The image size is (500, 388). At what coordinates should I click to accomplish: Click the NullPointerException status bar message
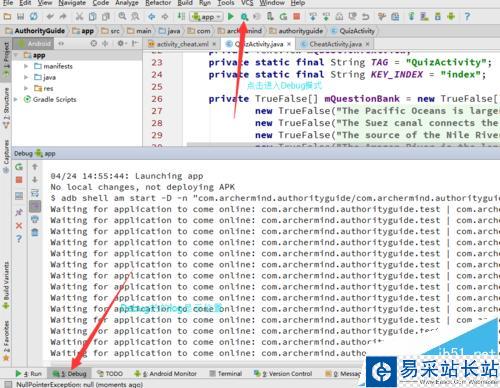(79, 384)
